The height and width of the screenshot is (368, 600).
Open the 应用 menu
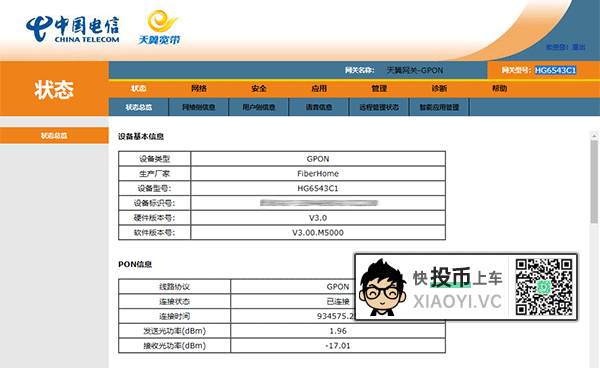319,89
